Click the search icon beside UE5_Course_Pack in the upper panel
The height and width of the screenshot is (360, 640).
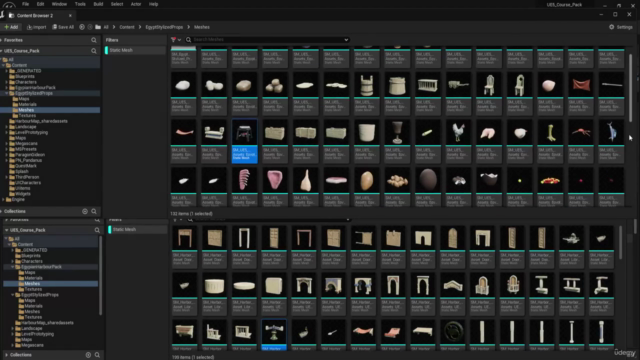pyautogui.click(x=94, y=51)
